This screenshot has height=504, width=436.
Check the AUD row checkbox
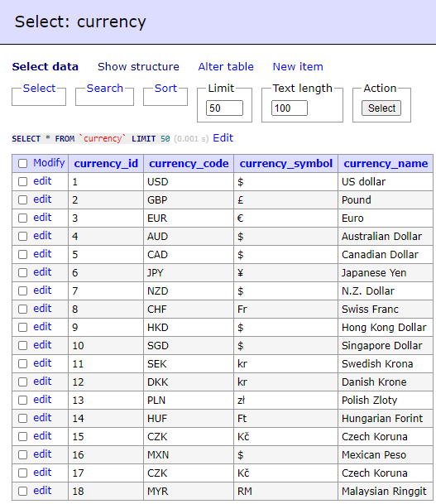point(23,236)
